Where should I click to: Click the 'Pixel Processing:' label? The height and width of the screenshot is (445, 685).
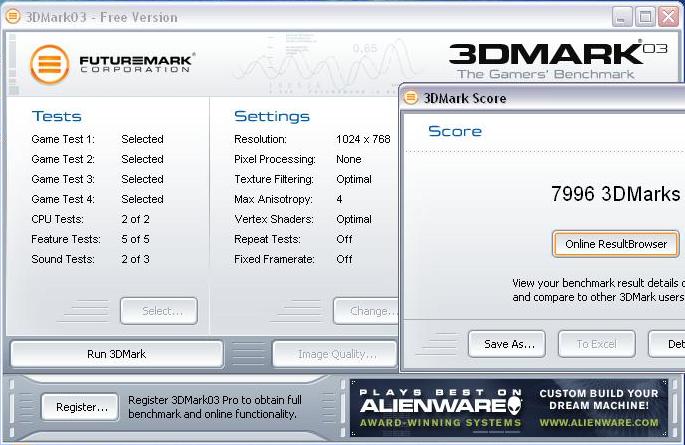pyautogui.click(x=275, y=159)
